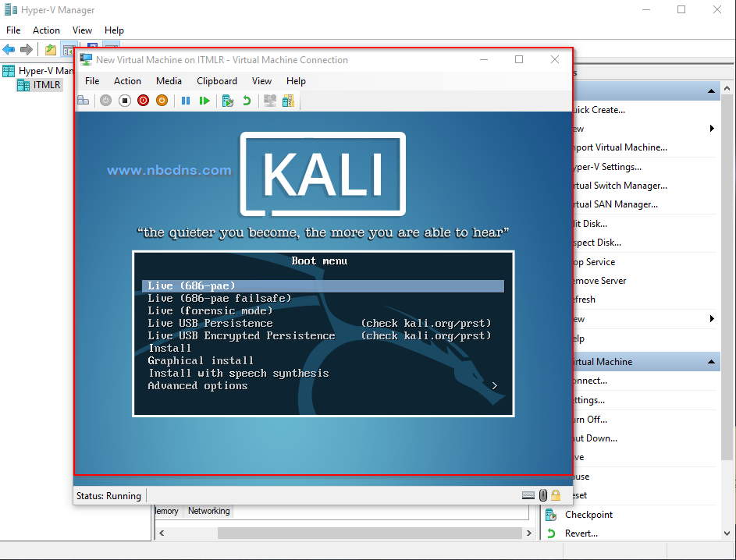Click the greyed session mode icon in VM toolbar
This screenshot has height=560, width=736.
pos(270,101)
